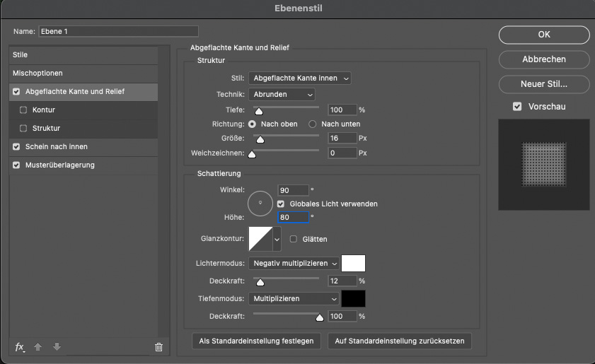This screenshot has height=364, width=595.
Task: Click the angle dial for Winkel
Action: (x=260, y=204)
